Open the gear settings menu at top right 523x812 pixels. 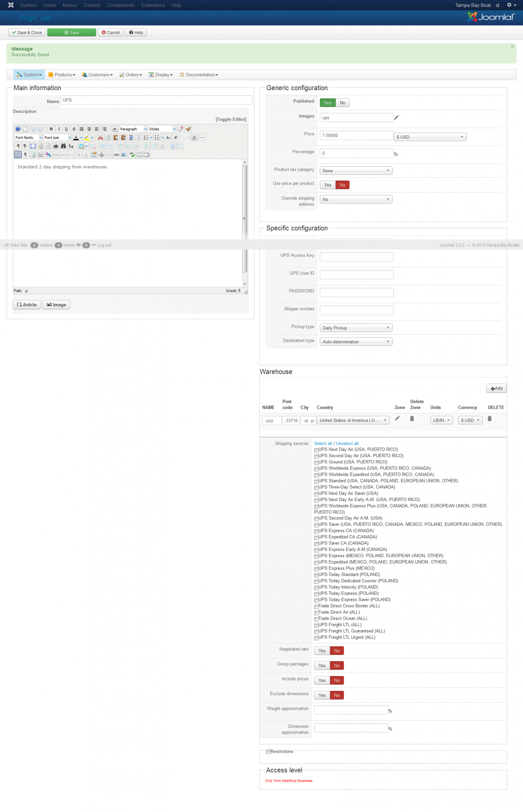(x=511, y=5)
